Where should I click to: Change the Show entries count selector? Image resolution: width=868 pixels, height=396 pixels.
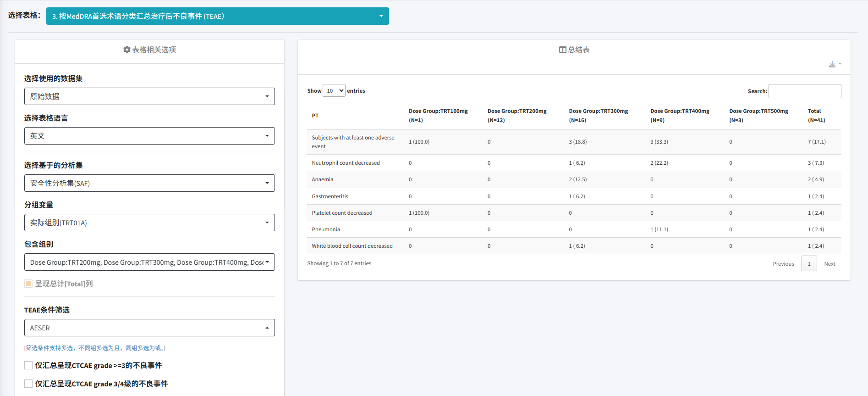334,91
